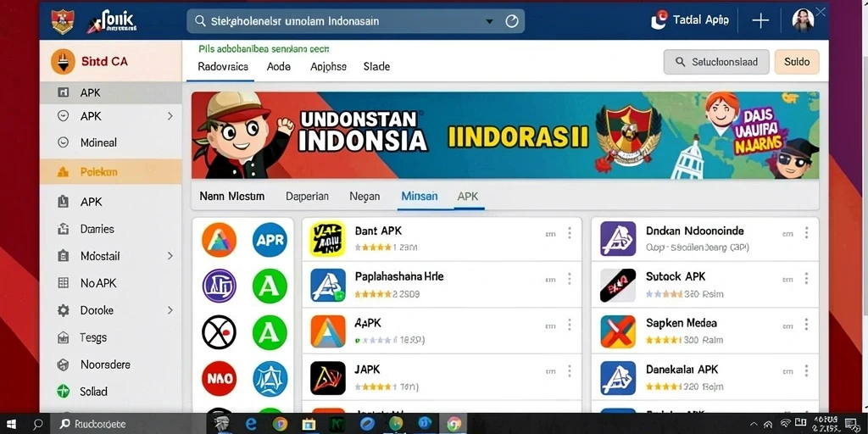Expand the search bar dropdown arrow
The image size is (868, 434).
click(489, 21)
